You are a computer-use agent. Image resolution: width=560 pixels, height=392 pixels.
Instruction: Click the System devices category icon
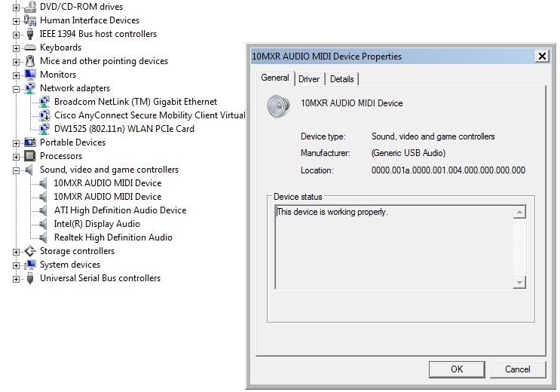[x=30, y=265]
